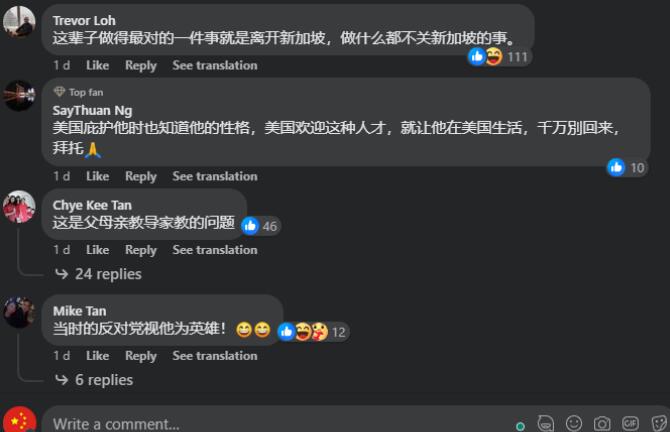The image size is (670, 432).
Task: Open Mike Tan's profile picture
Action: pyautogui.click(x=19, y=313)
